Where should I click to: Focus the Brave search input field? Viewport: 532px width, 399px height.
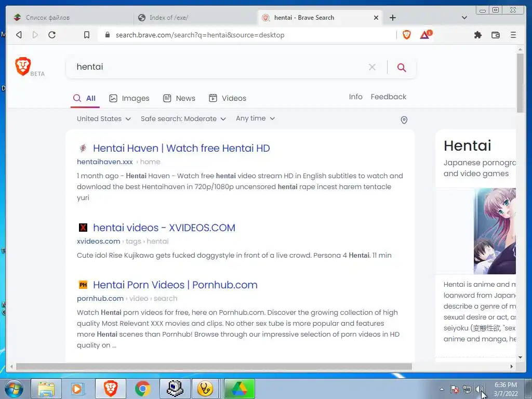click(x=217, y=67)
